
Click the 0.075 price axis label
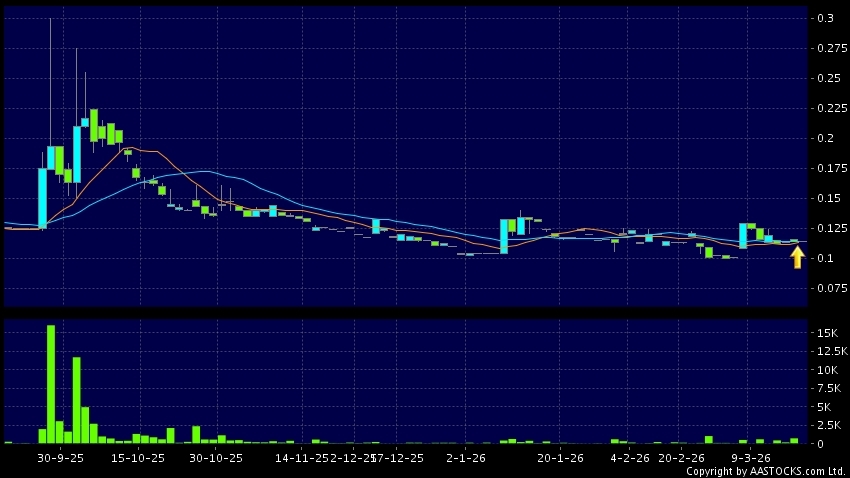[x=830, y=288]
